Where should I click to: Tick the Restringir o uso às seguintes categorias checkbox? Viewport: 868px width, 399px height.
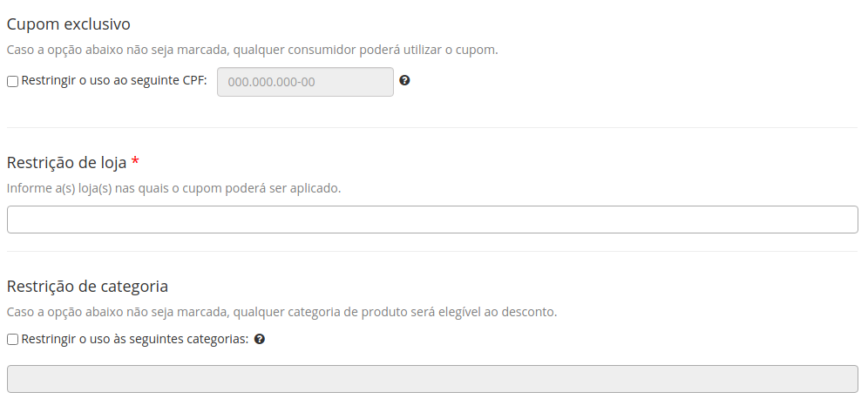tap(12, 340)
